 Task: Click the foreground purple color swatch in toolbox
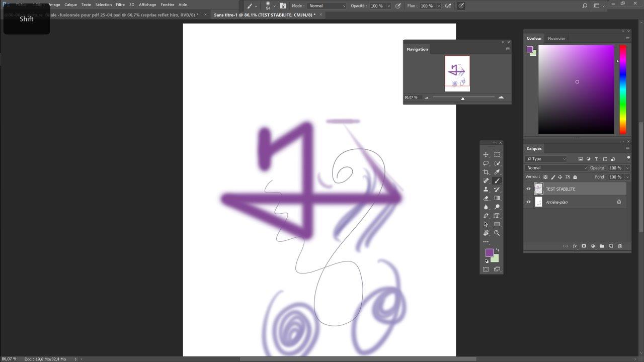[x=489, y=252]
